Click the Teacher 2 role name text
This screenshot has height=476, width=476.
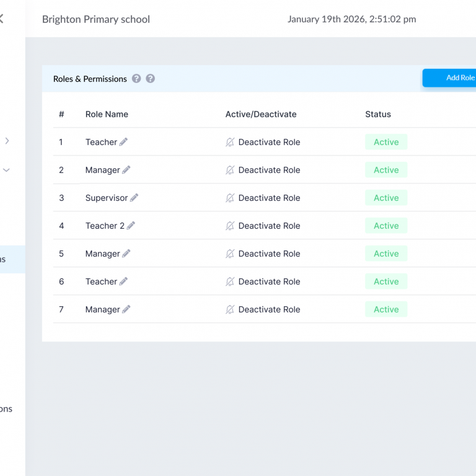tap(105, 226)
